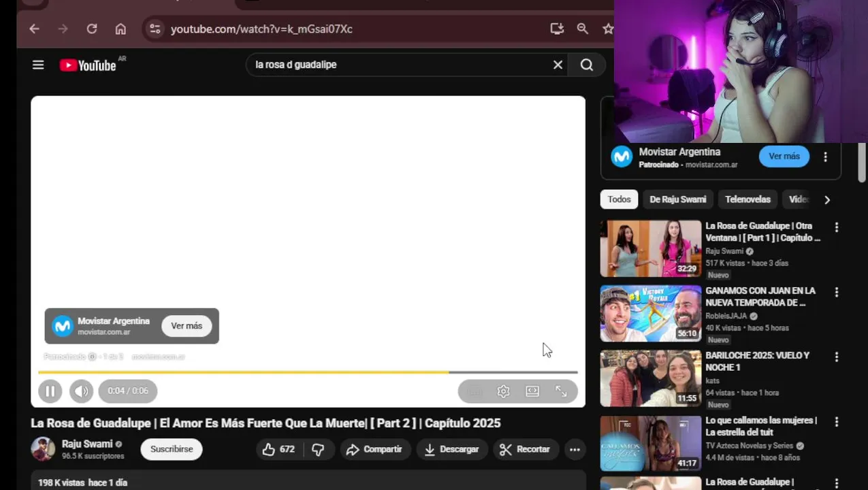
Task: Open menu for BARILOCHE 2025 video
Action: (837, 357)
